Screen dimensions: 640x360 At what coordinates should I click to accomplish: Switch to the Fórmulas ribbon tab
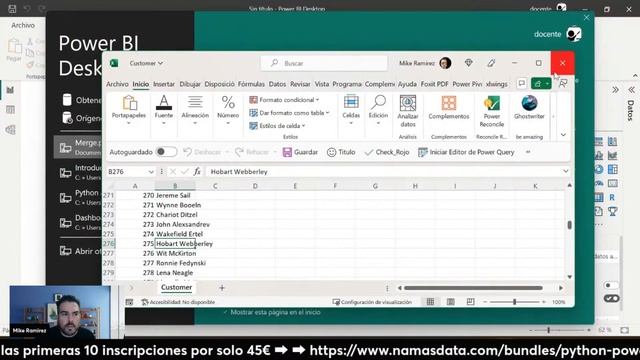point(251,84)
